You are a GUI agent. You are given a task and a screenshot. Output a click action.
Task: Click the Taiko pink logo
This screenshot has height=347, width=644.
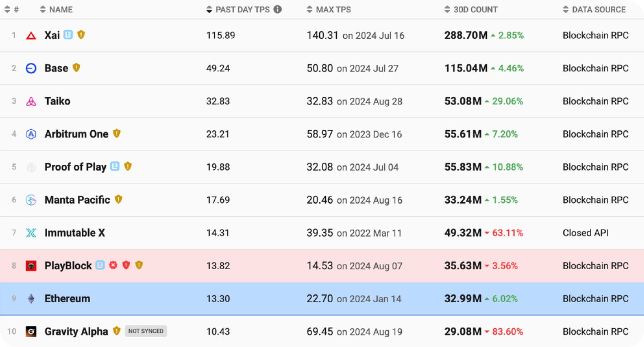[31, 101]
